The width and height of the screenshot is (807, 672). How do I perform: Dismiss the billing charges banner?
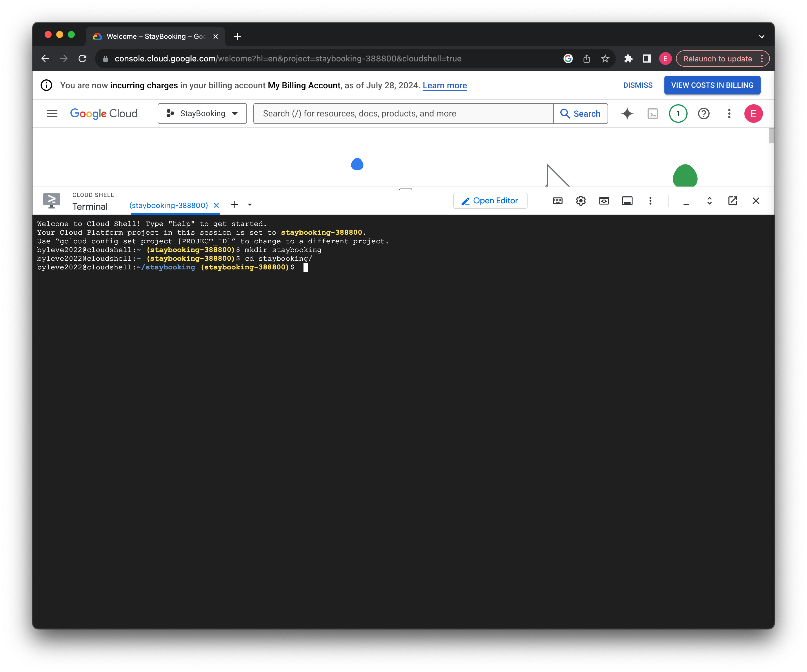point(637,85)
